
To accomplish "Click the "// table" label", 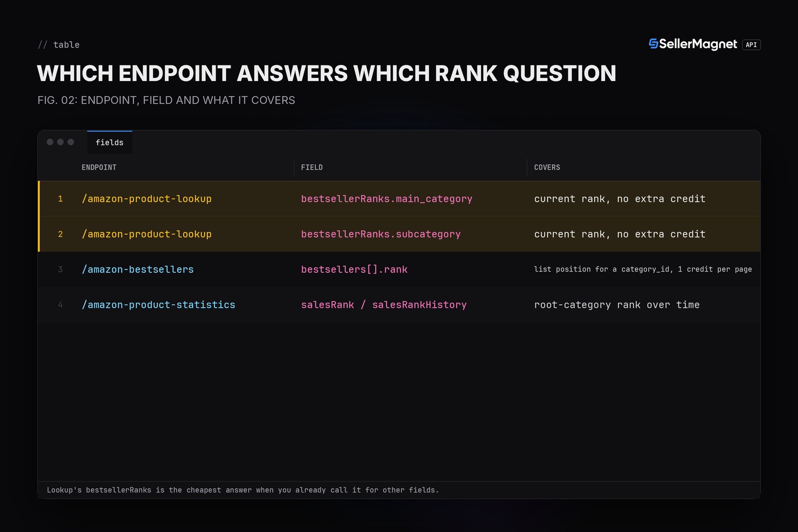I will click(59, 45).
